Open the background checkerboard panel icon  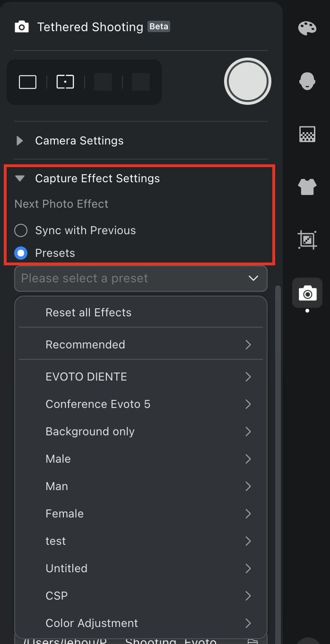pos(307,134)
